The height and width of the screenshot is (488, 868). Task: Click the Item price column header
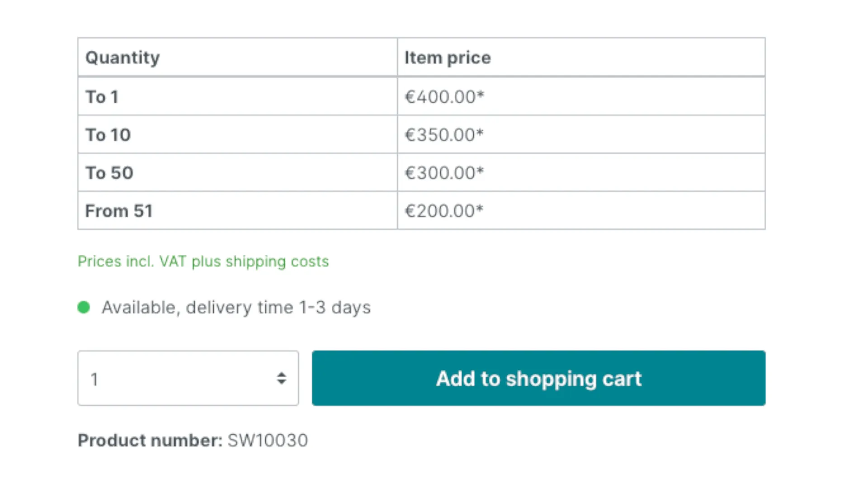tap(447, 57)
